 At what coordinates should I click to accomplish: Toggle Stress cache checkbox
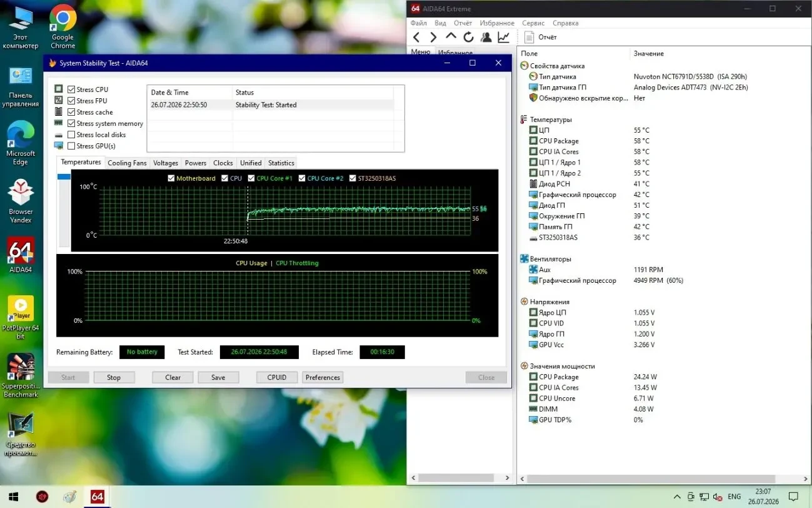click(71, 112)
